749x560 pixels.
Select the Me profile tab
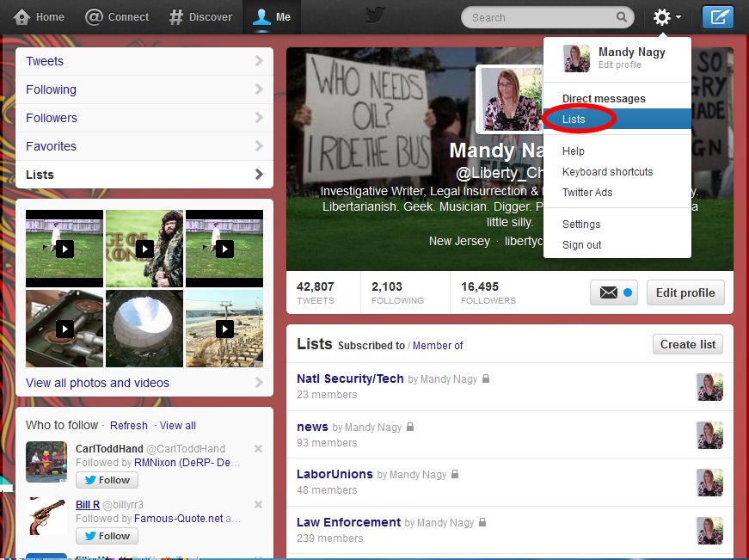tap(272, 17)
